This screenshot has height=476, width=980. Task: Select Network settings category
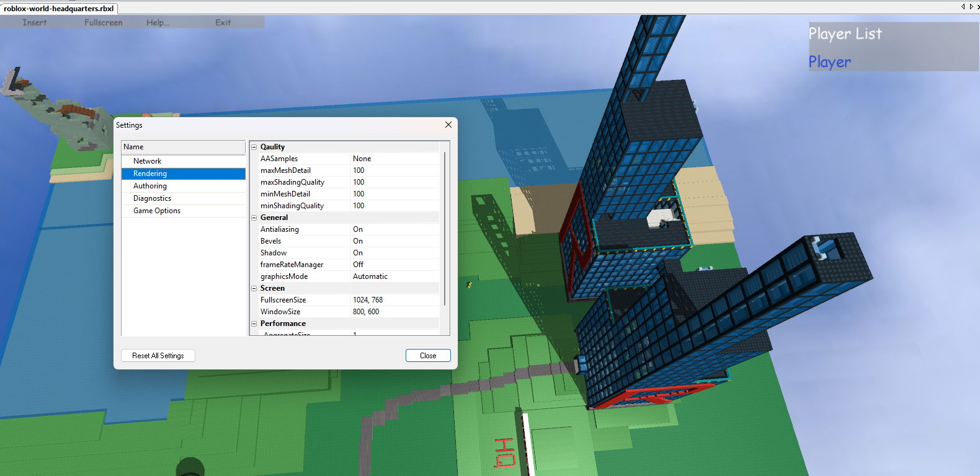pos(184,161)
